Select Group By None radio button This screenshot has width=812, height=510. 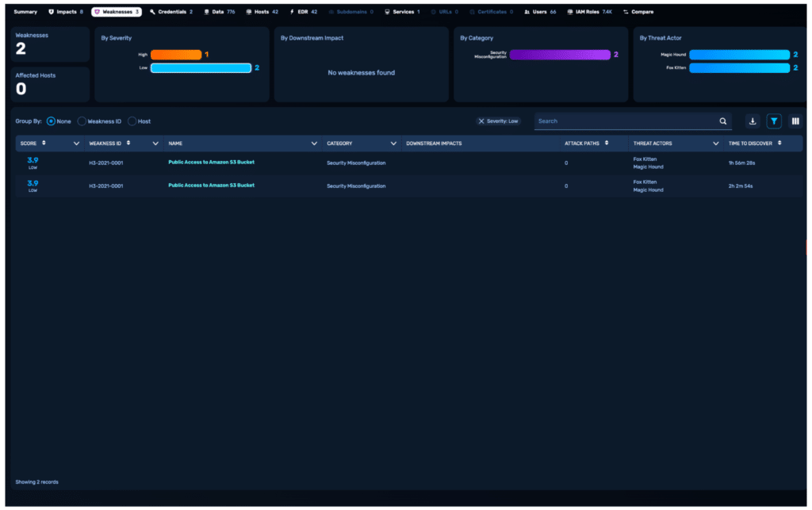click(x=51, y=121)
